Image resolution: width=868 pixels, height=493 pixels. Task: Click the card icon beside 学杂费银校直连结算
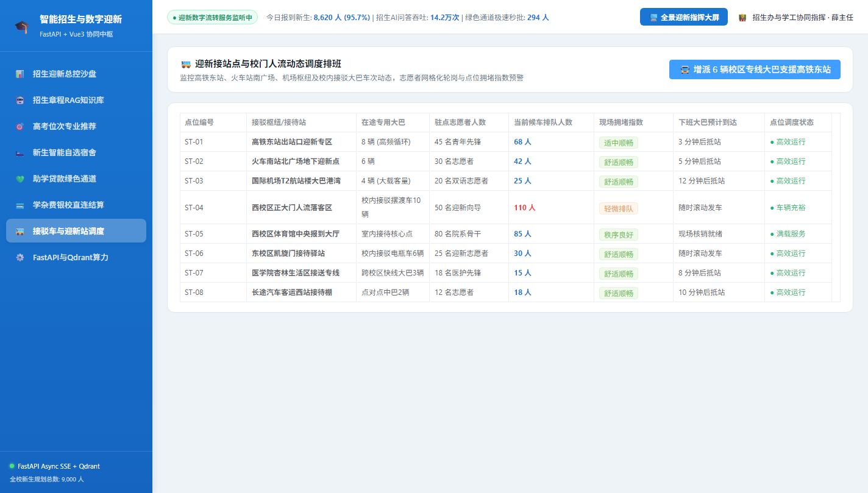pyautogui.click(x=20, y=205)
